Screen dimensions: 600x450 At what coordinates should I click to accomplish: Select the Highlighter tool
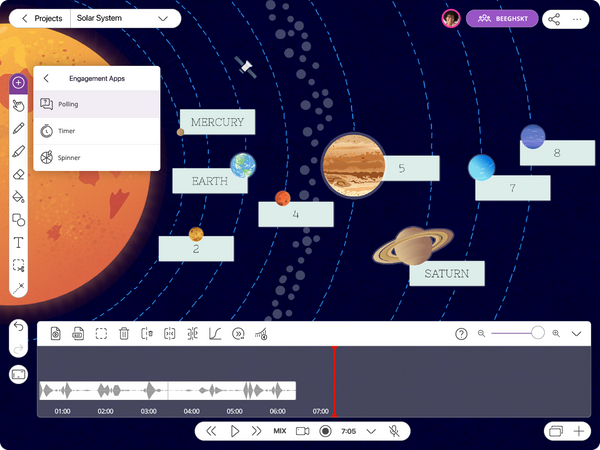[x=18, y=151]
